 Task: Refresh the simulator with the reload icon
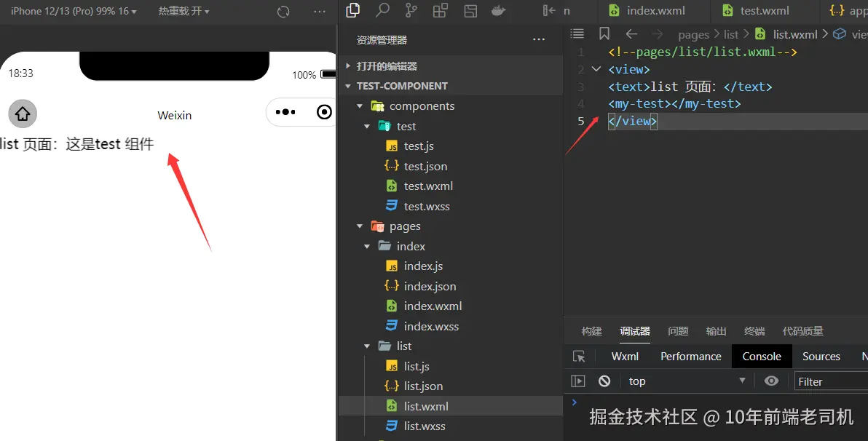[x=283, y=12]
